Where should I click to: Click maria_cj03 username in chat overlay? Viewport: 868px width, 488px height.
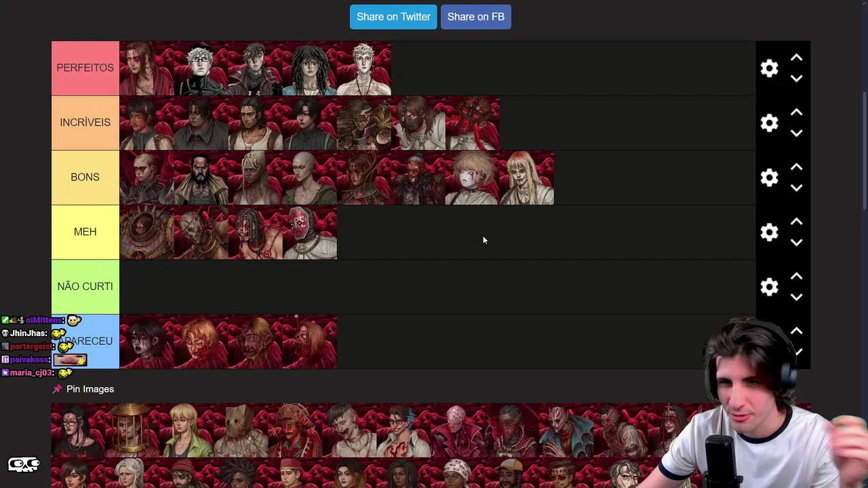31,373
